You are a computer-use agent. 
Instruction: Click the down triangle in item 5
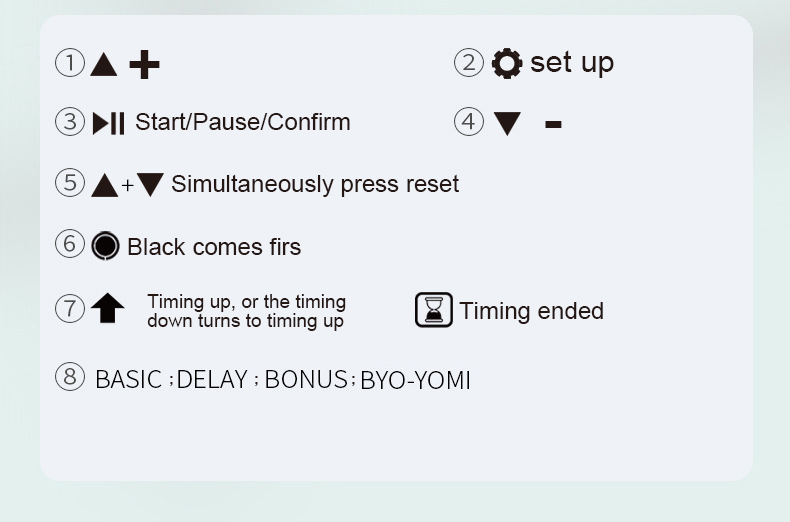150,185
